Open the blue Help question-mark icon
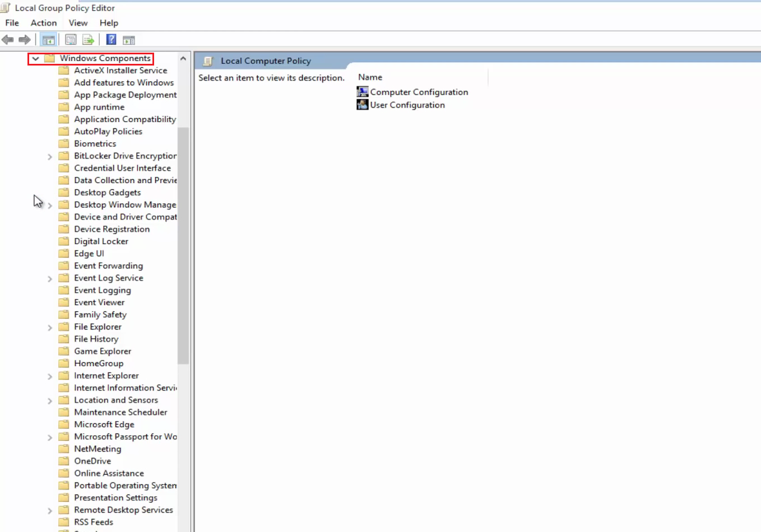Image resolution: width=761 pixels, height=532 pixels. point(112,40)
